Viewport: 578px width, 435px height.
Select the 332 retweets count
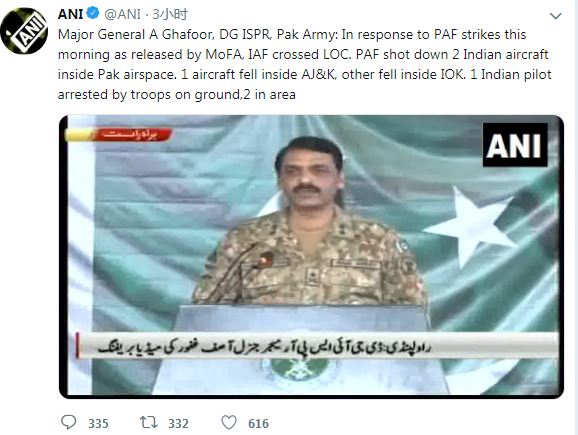point(178,423)
